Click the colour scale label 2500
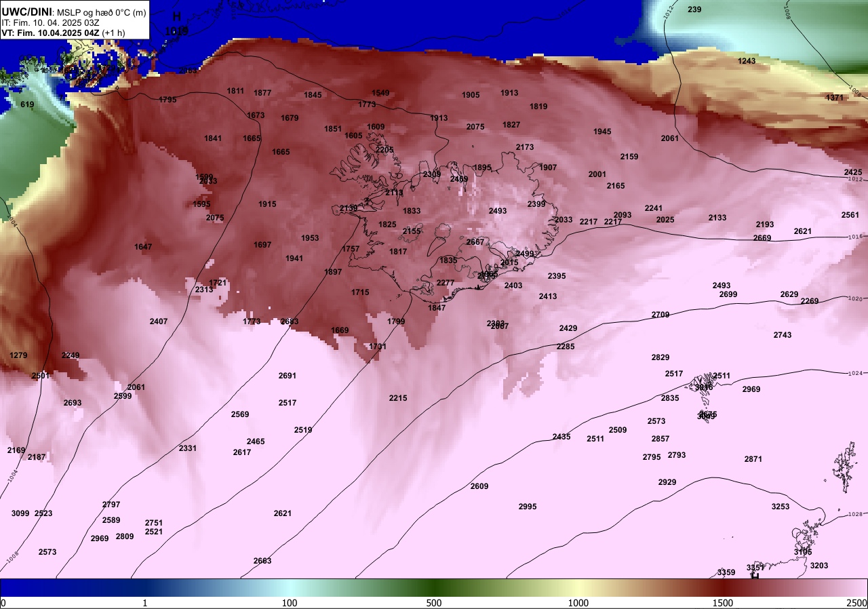868x609 pixels. pos(858,603)
